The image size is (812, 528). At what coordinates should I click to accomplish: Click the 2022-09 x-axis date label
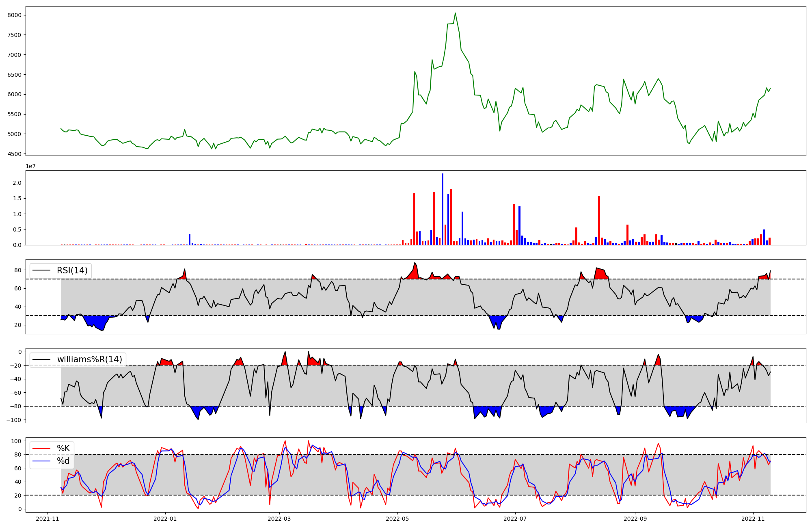click(x=635, y=519)
